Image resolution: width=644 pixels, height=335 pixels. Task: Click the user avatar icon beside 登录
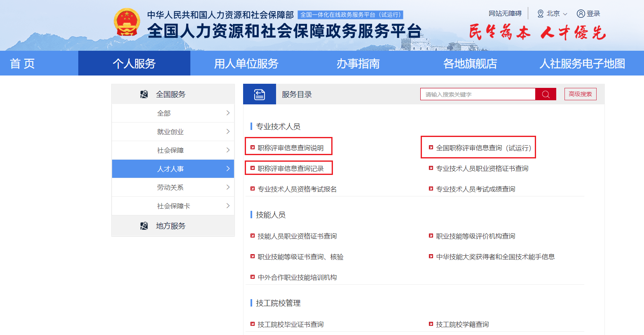coord(581,14)
